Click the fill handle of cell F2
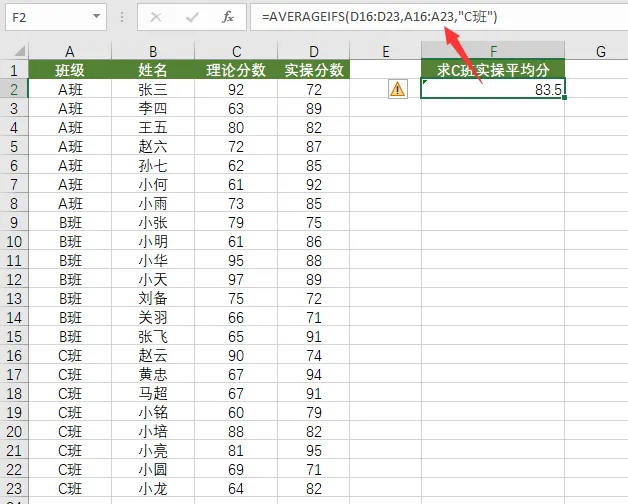Viewport: 628px width, 504px height. (x=564, y=97)
